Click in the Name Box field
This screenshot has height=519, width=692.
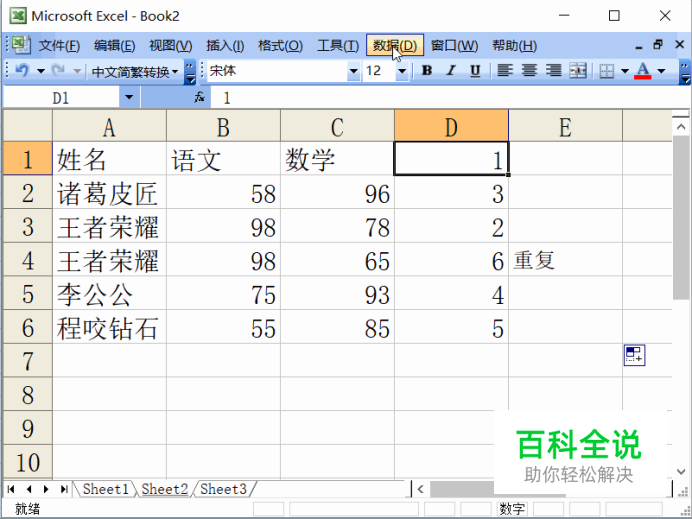(x=61, y=98)
